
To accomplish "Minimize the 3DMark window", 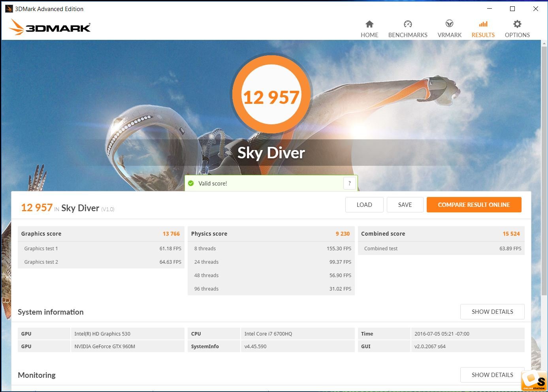I will click(490, 9).
